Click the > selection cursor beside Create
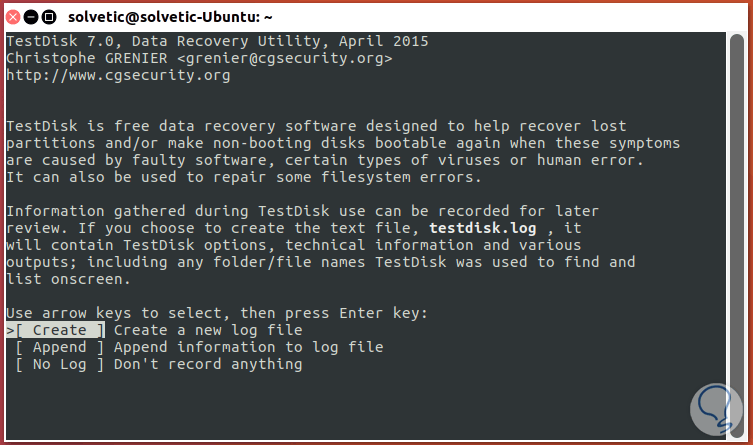 tap(10, 330)
